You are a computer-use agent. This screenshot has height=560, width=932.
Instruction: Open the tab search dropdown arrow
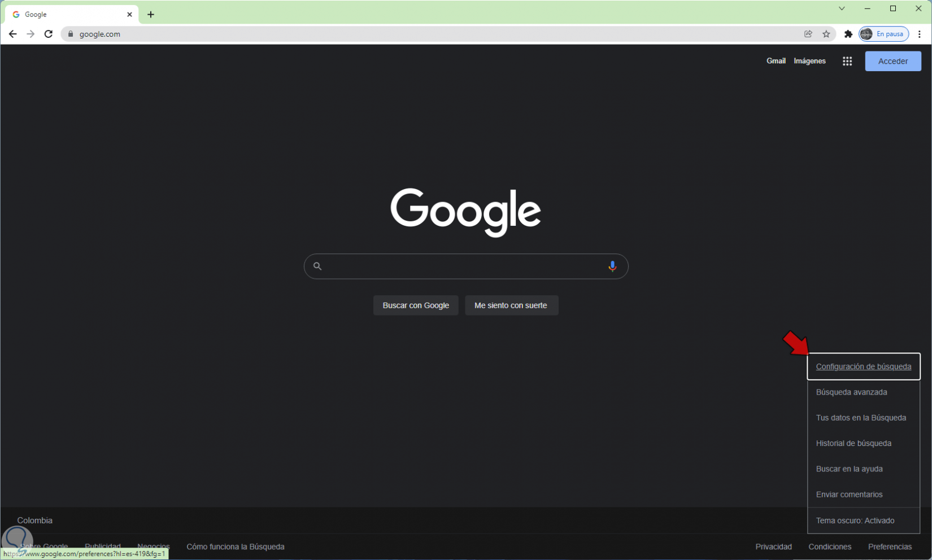coord(841,8)
